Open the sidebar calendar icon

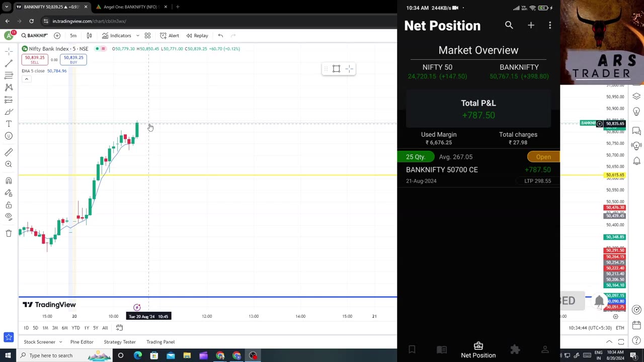tap(636, 325)
